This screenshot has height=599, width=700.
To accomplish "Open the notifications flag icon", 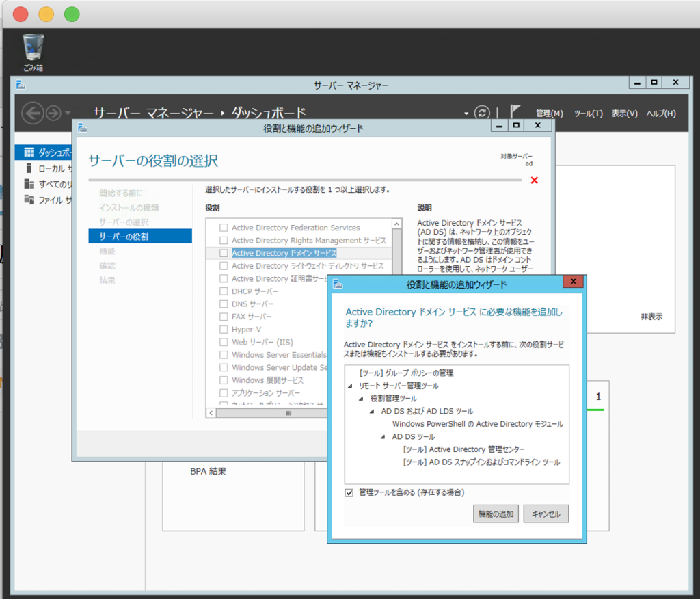I will 515,111.
